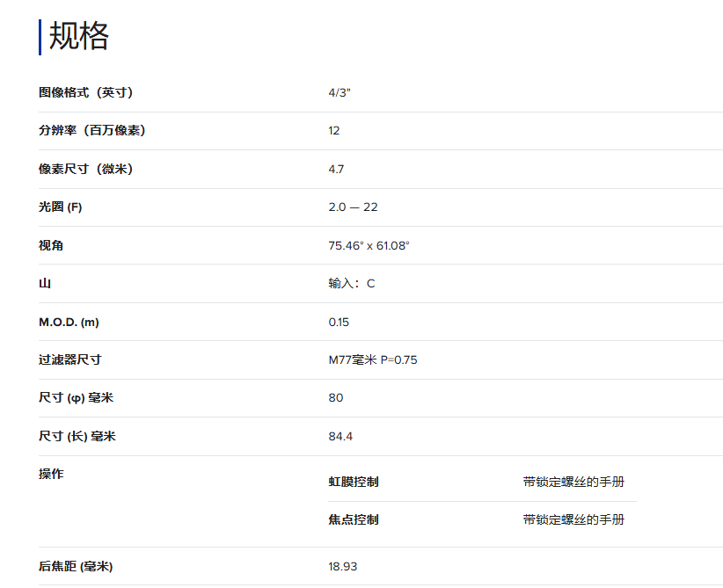Click the 规格 section heading
723x588 pixels.
point(79,36)
